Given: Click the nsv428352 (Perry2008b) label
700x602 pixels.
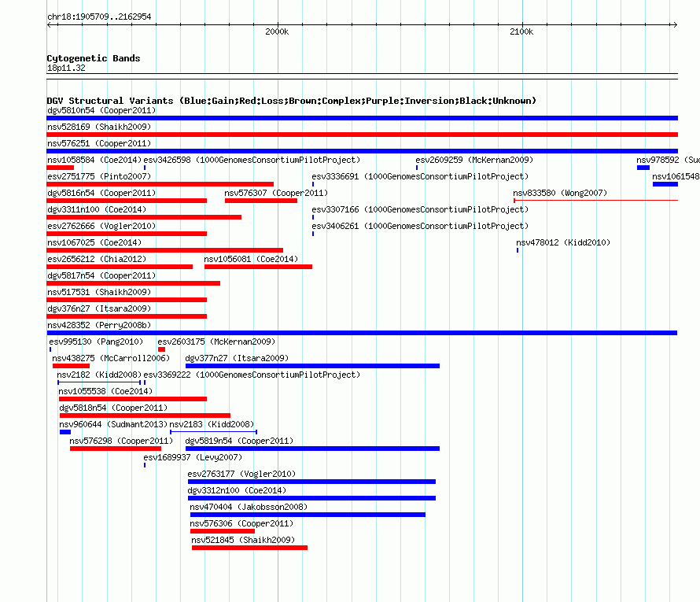Looking at the screenshot, I should [99, 325].
